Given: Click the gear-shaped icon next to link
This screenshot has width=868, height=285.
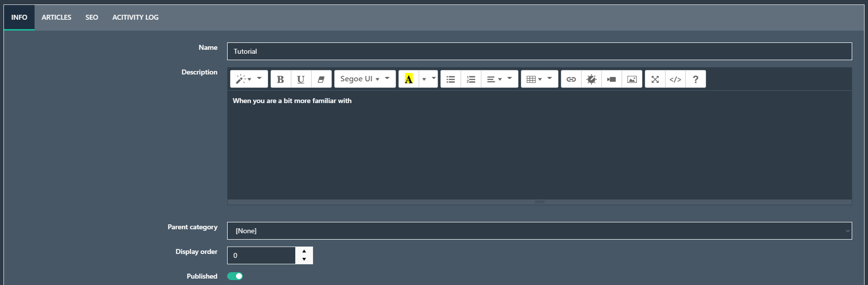Looking at the screenshot, I should pyautogui.click(x=591, y=79).
